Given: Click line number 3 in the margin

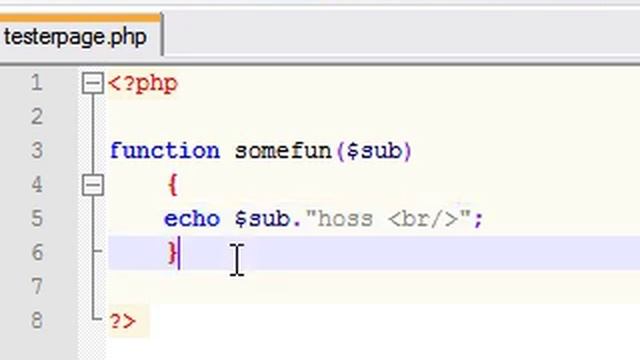Looking at the screenshot, I should tap(37, 151).
